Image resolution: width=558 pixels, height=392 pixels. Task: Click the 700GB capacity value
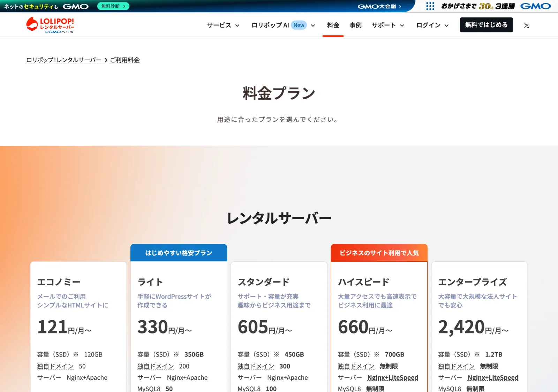coord(394,354)
